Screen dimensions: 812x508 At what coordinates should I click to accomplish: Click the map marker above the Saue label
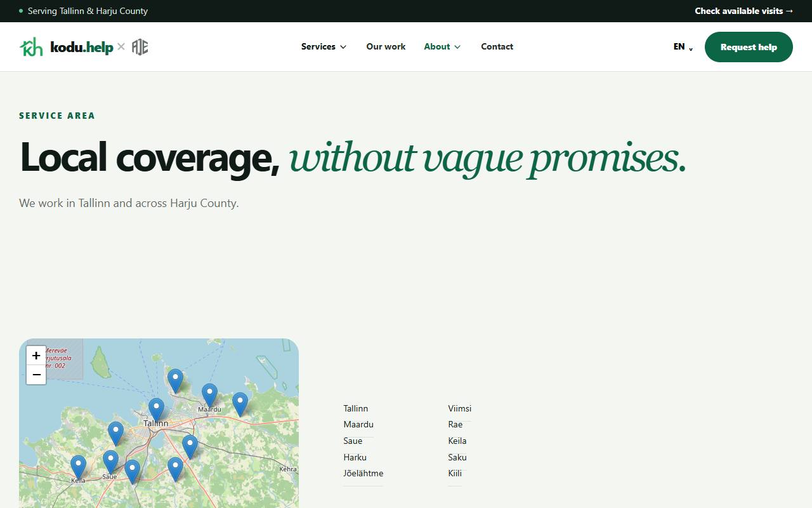110,462
